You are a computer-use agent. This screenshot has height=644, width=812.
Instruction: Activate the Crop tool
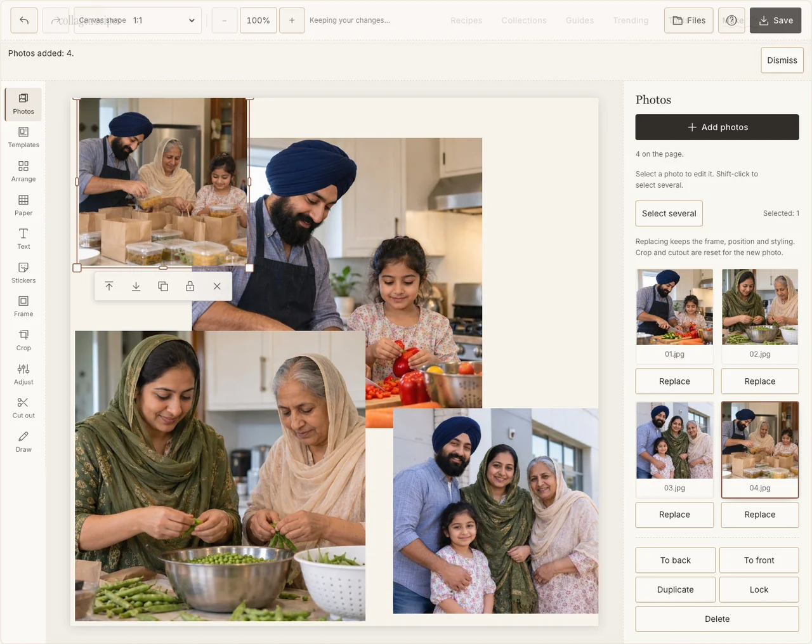(x=23, y=341)
